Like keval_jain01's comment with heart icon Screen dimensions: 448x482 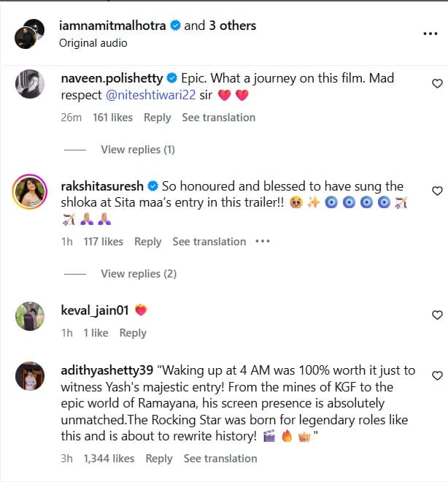coord(437,315)
